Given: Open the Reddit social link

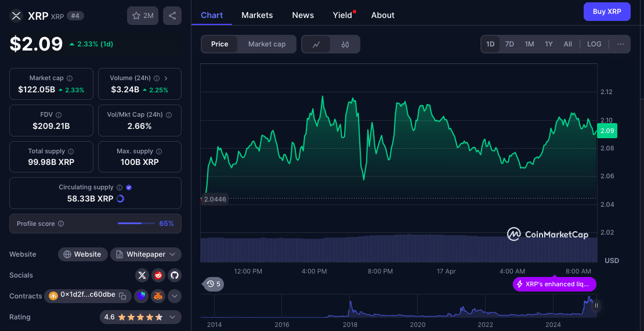Looking at the screenshot, I should (x=158, y=275).
